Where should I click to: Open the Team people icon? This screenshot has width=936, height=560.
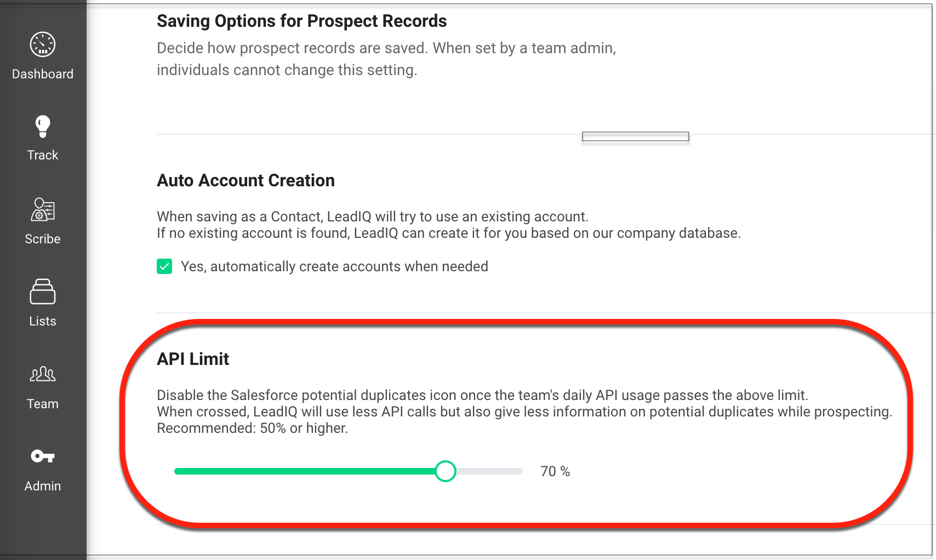(43, 374)
